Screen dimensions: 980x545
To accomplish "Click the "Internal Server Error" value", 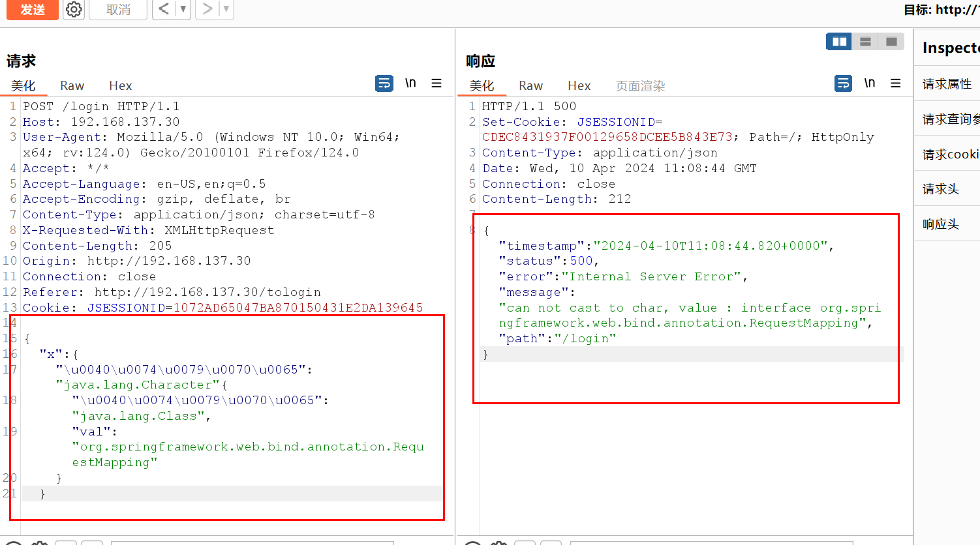I will point(652,276).
